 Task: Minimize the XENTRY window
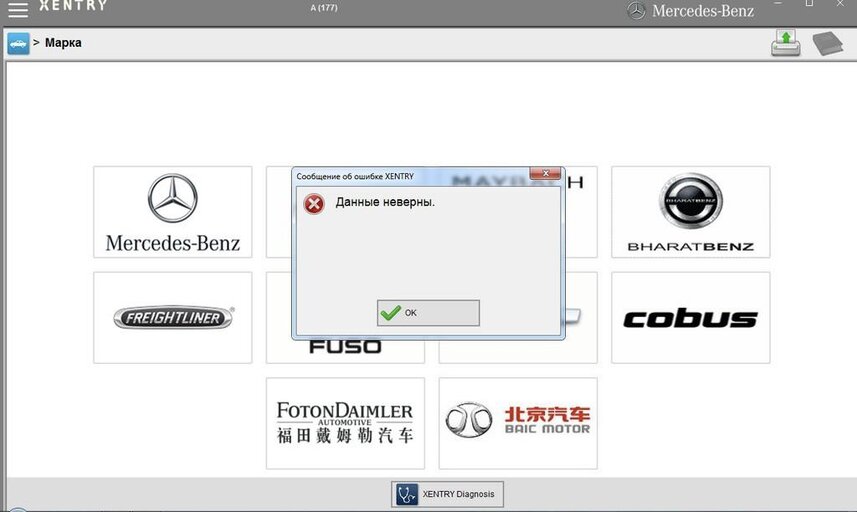click(778, 4)
